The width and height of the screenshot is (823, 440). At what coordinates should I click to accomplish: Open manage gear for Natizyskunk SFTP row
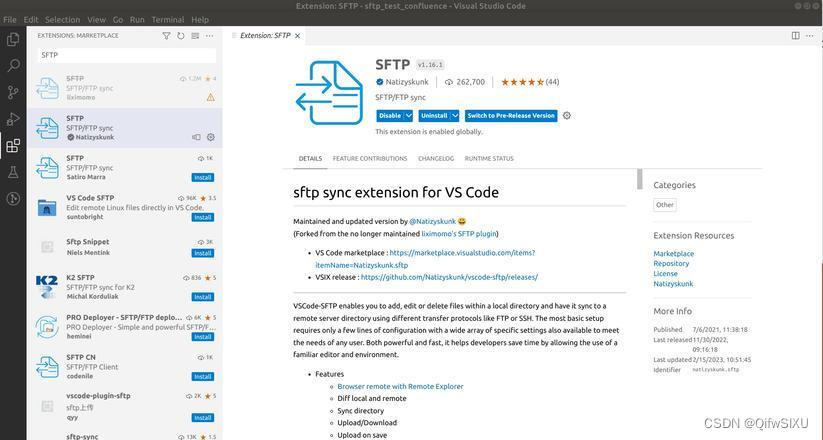(x=210, y=137)
